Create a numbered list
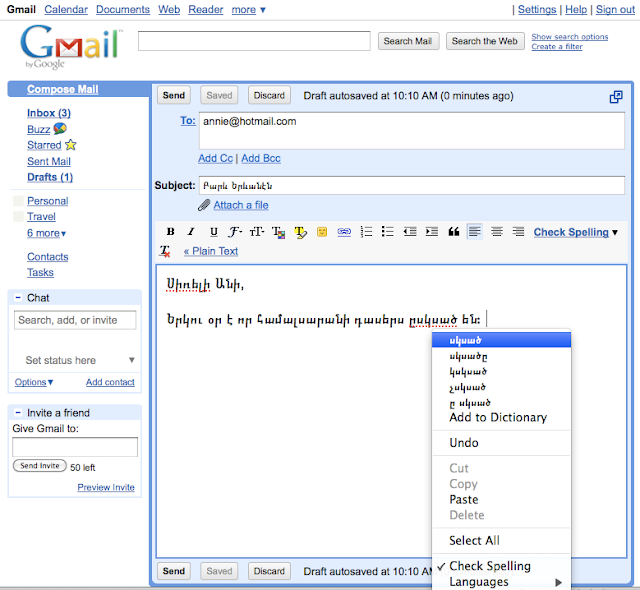 tap(366, 232)
